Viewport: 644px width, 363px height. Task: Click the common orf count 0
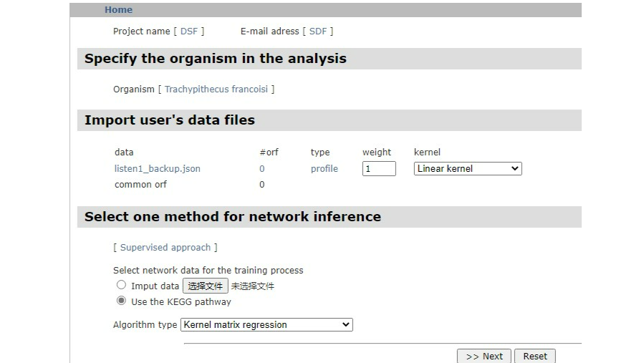click(262, 185)
